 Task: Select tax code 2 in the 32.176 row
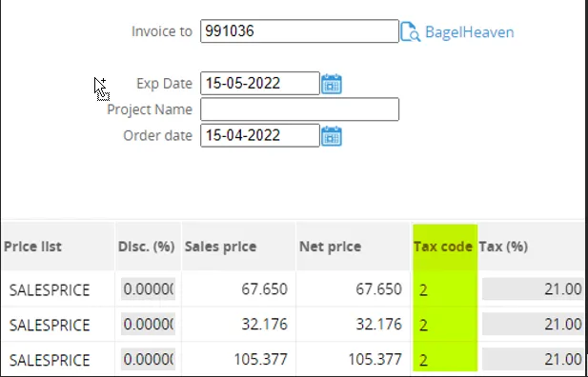(x=423, y=326)
